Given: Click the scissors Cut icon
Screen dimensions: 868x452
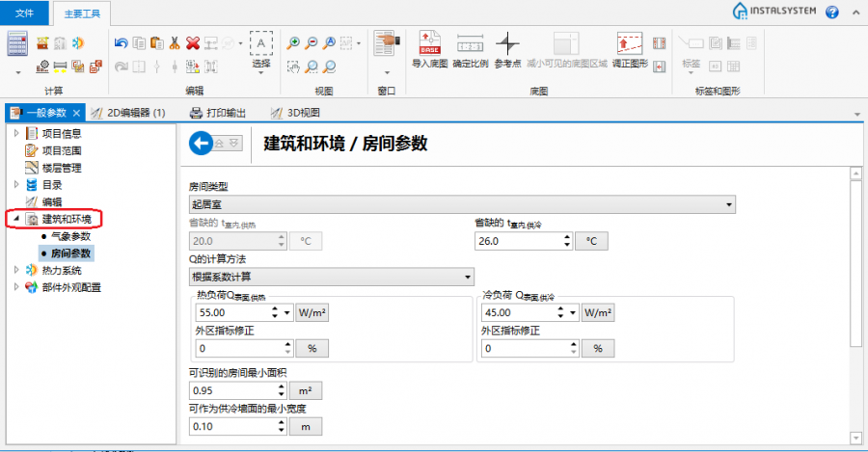Looking at the screenshot, I should [174, 42].
